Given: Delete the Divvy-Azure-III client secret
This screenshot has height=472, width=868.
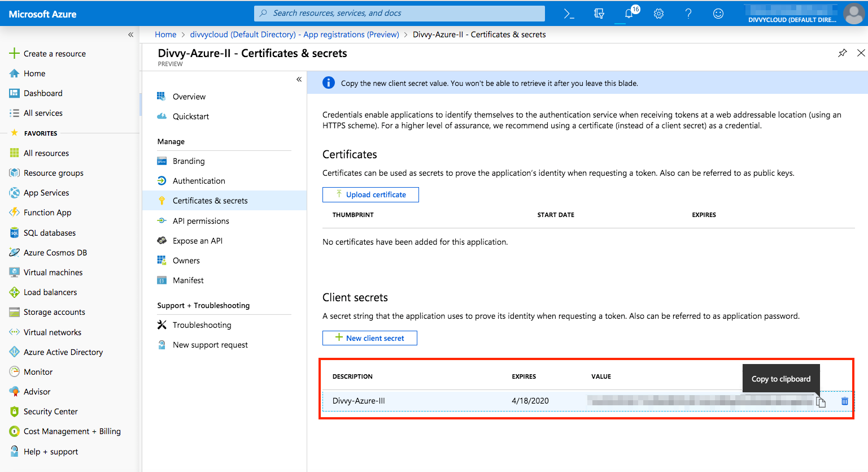Looking at the screenshot, I should 844,401.
